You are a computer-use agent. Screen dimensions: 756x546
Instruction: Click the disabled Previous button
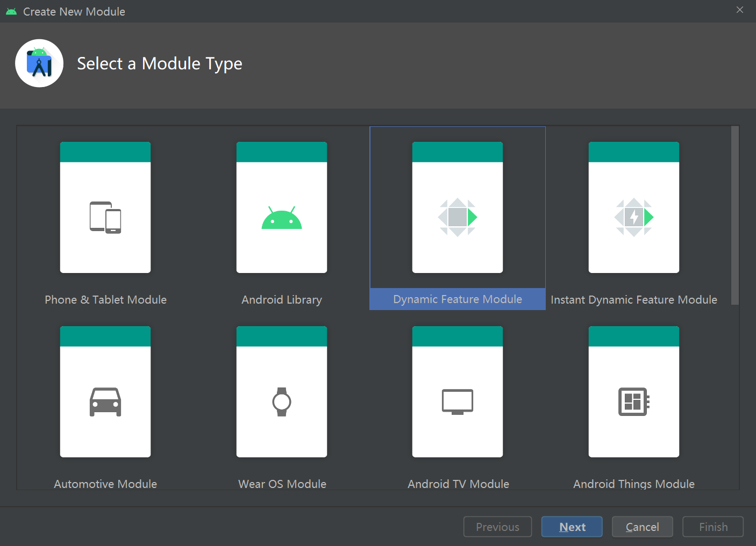498,527
